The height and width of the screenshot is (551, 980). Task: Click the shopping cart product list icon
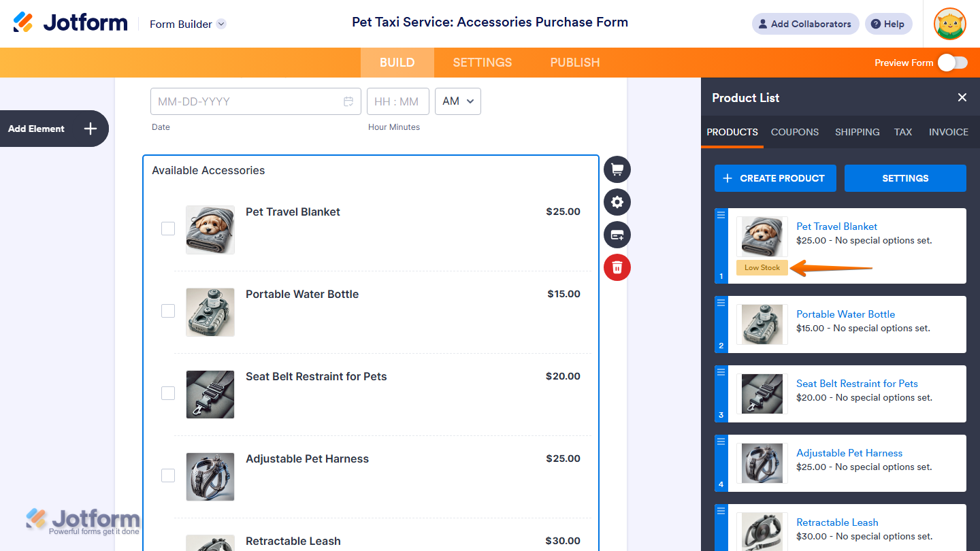617,169
